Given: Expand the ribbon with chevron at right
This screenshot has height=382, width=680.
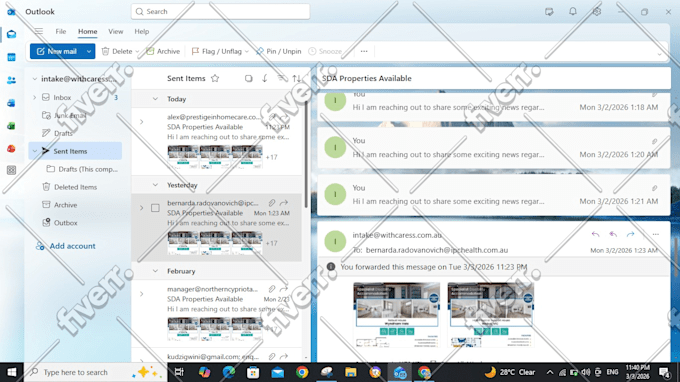Looking at the screenshot, I should pyautogui.click(x=660, y=54).
